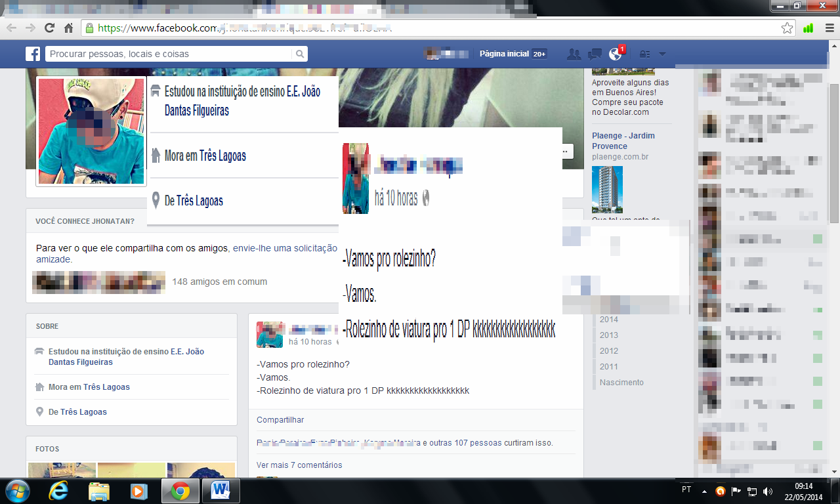Go to Página inicial
Screen dimensions: 840x504
click(x=503, y=54)
